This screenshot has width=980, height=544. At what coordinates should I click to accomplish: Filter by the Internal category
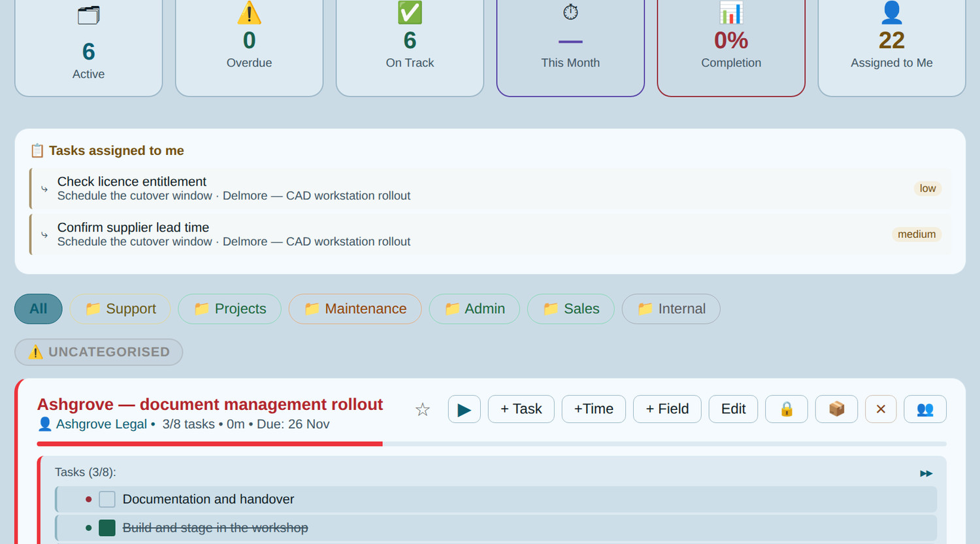671,309
